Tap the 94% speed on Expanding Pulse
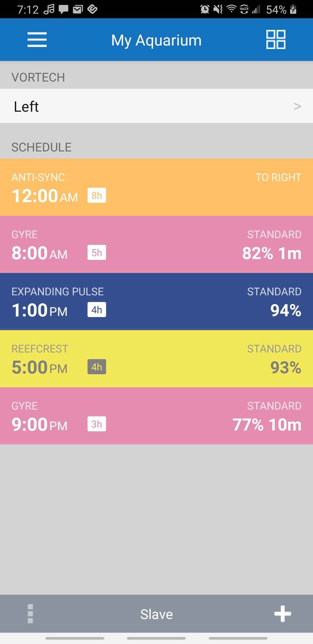The image size is (313, 644). pos(285,310)
